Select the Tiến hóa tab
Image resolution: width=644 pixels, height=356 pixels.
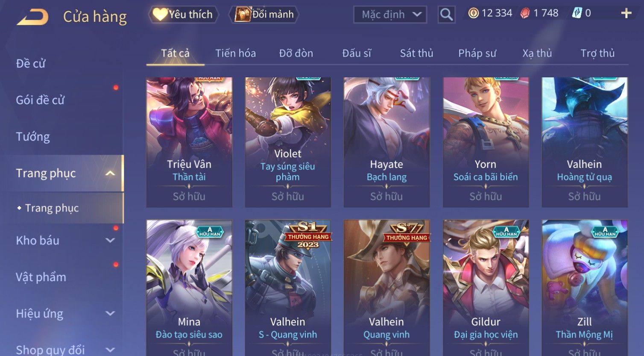(235, 53)
